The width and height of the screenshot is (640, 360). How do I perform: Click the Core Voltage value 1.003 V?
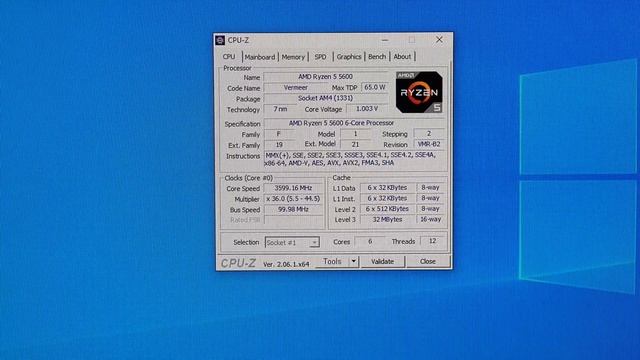367,109
